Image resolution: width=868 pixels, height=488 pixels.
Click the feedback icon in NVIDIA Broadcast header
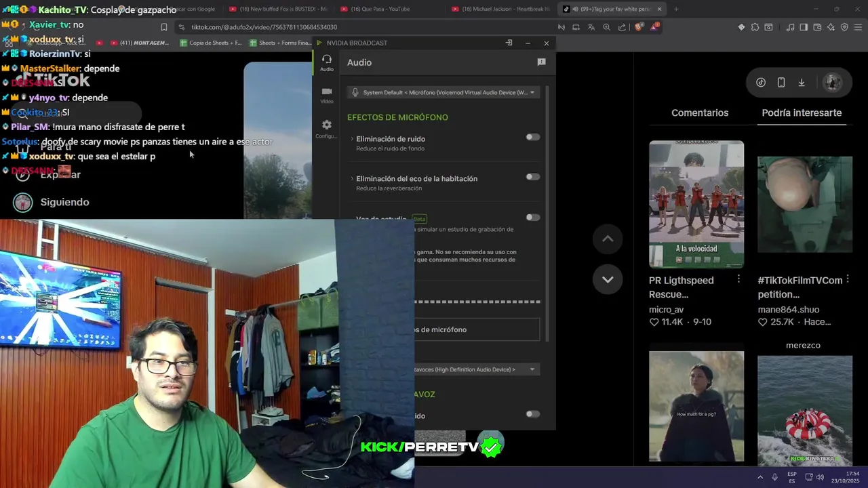pyautogui.click(x=541, y=62)
